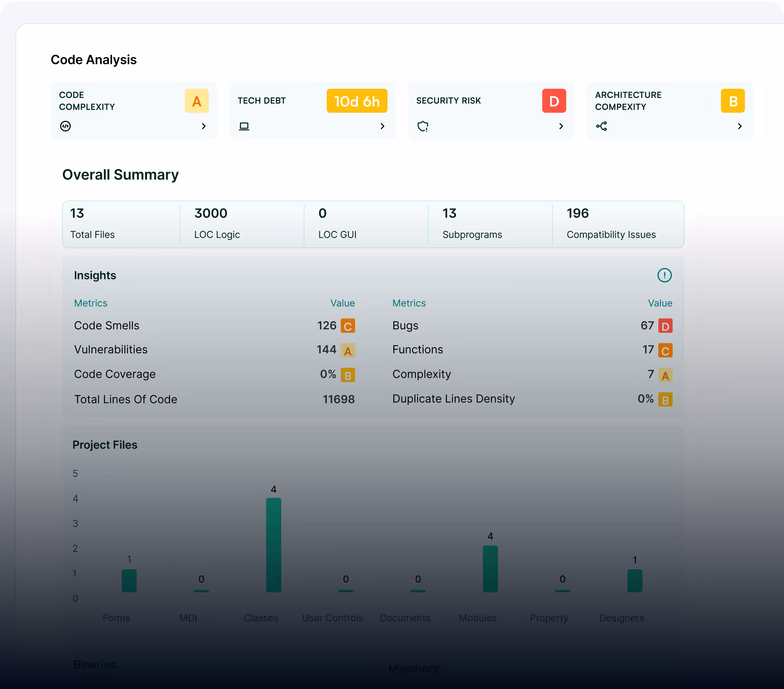
Task: Click the Total Lines Of Code value 11698
Action: [339, 399]
